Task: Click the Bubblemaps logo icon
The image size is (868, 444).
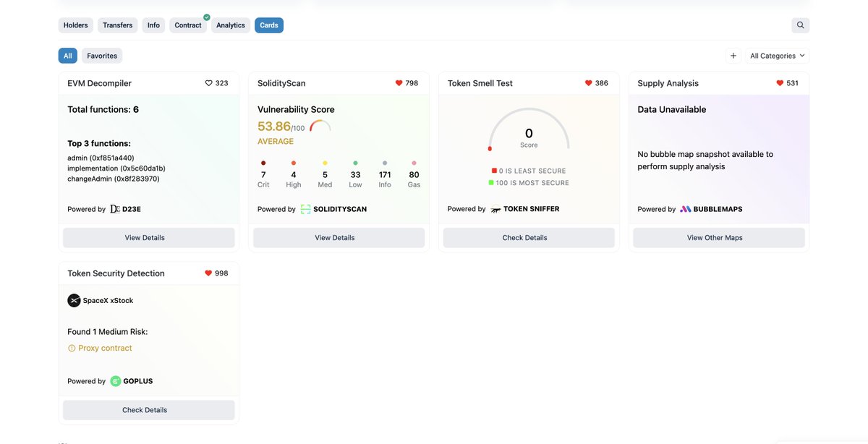Action: point(686,209)
